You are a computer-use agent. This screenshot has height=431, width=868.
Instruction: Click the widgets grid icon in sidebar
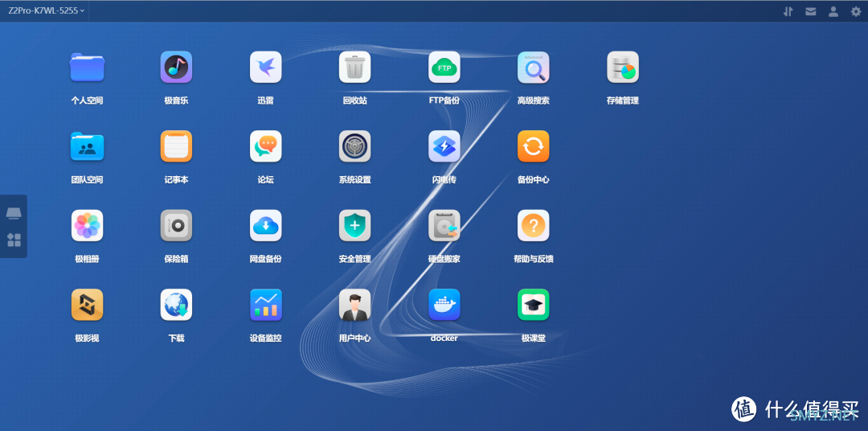(14, 240)
